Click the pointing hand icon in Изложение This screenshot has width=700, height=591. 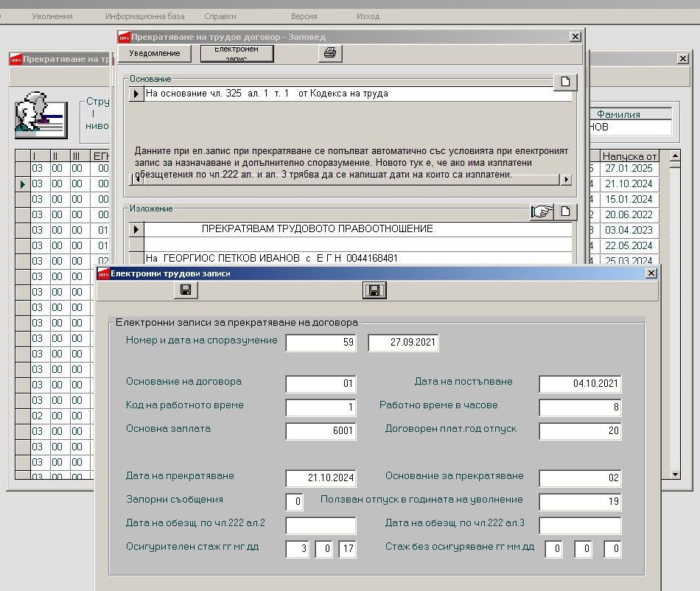pyautogui.click(x=542, y=211)
